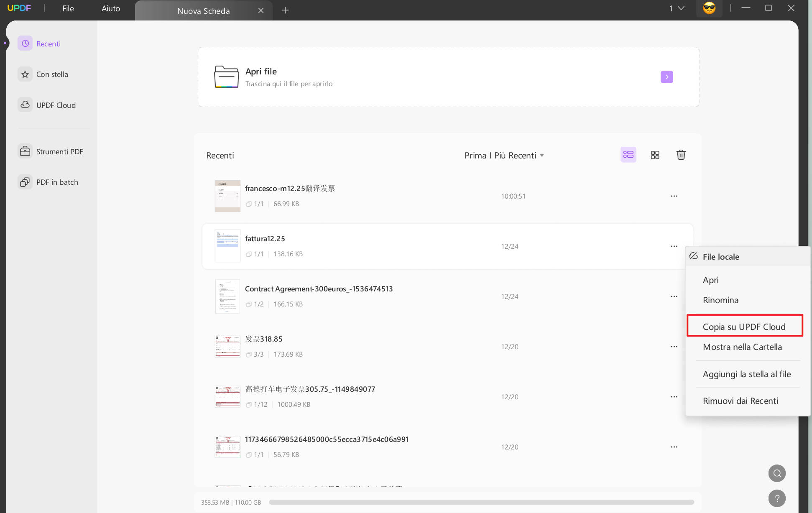
Task: Select the Nuova Scheda tab
Action: [204, 11]
